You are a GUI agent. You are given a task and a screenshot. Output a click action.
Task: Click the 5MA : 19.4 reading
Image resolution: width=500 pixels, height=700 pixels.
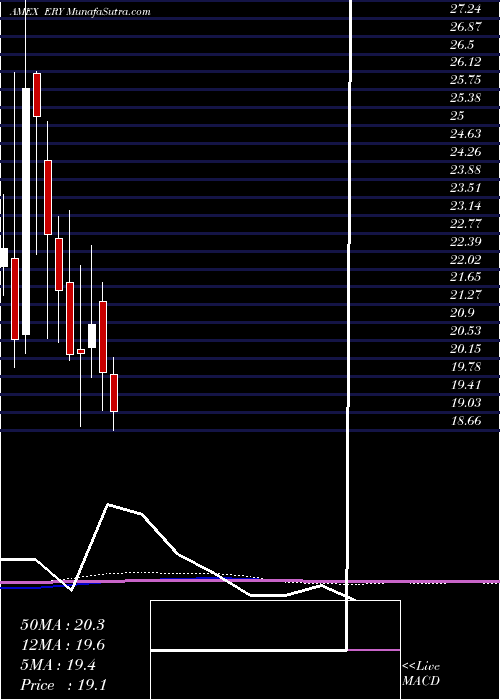pos(58,665)
